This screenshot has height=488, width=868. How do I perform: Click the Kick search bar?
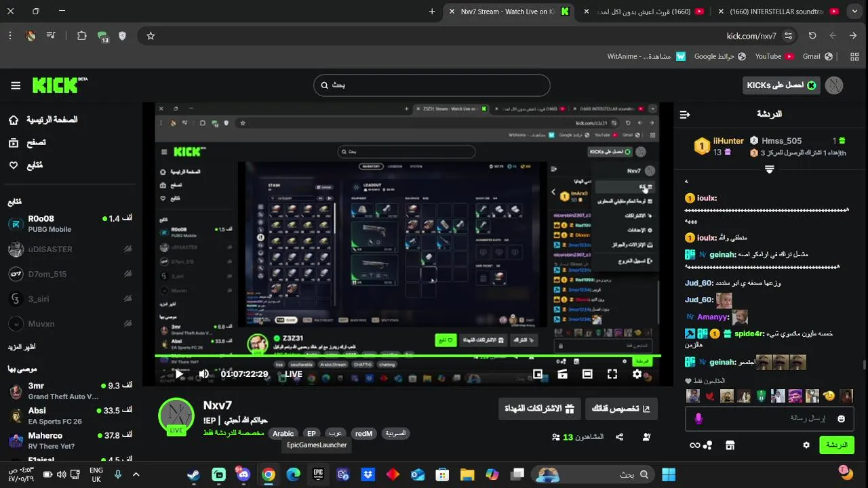[x=432, y=85]
